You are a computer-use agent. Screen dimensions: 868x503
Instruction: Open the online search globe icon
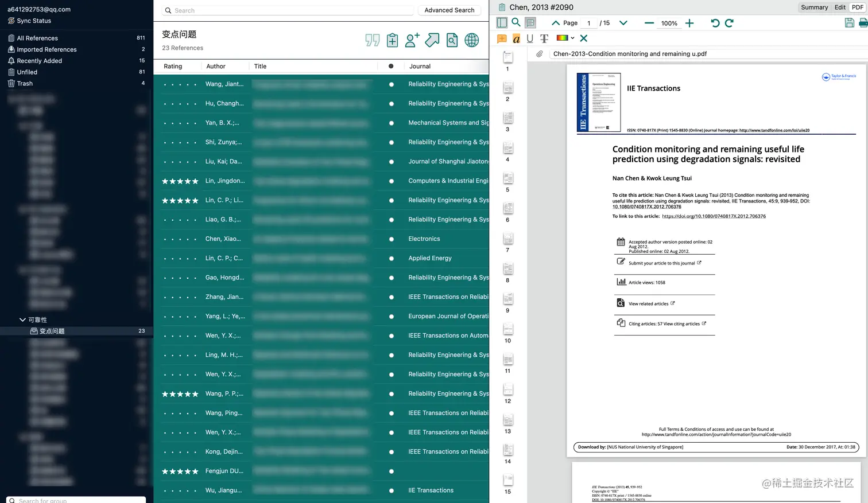click(472, 40)
